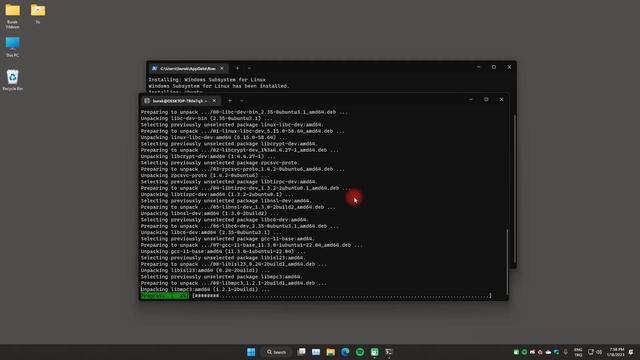Click the dotted progress bar at the bottom
This screenshot has width=640, height=360.
342,296
